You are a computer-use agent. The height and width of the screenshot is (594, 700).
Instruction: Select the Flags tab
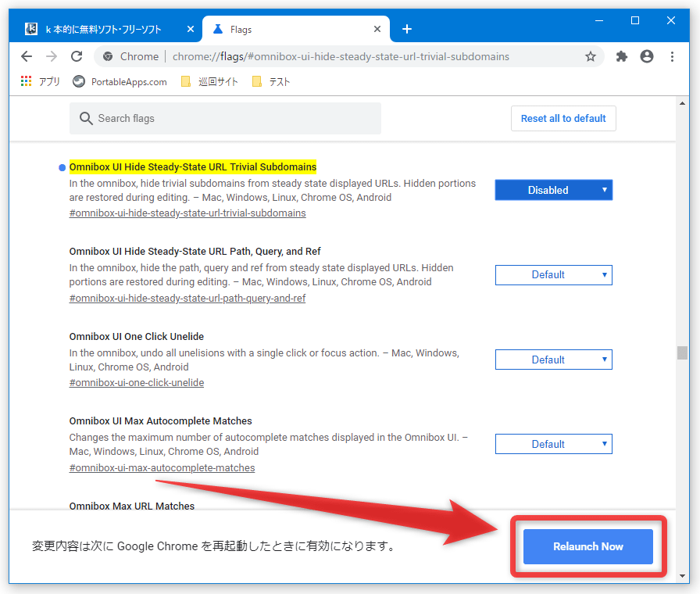(x=296, y=30)
